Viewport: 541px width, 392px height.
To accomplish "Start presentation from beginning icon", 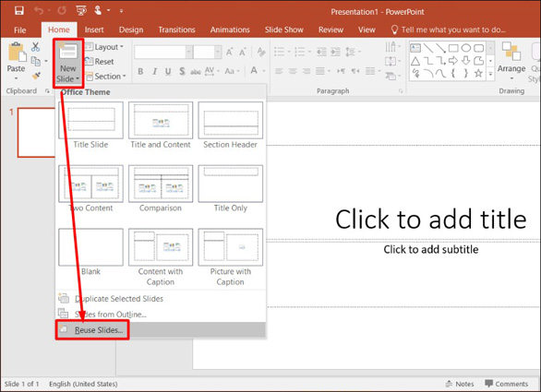I will point(81,11).
